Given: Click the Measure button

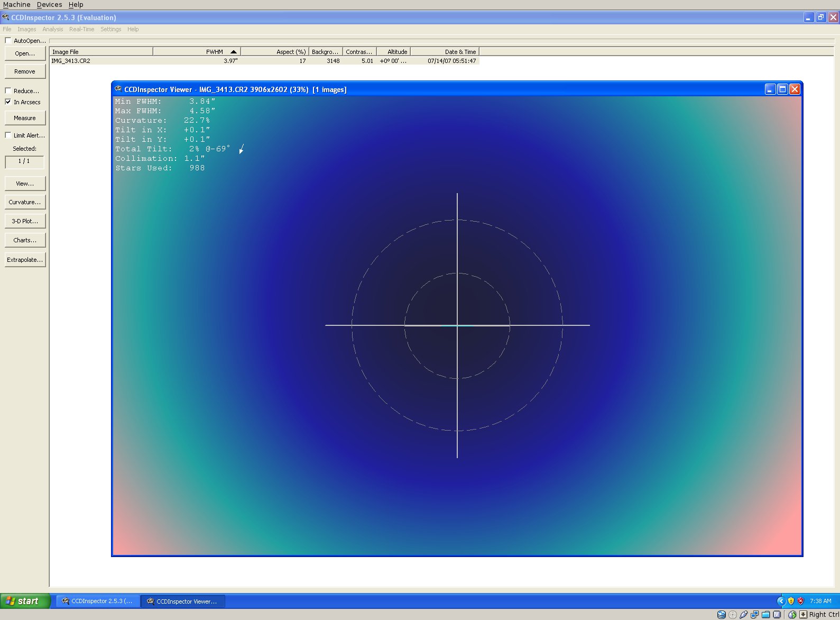Looking at the screenshot, I should click(x=25, y=118).
